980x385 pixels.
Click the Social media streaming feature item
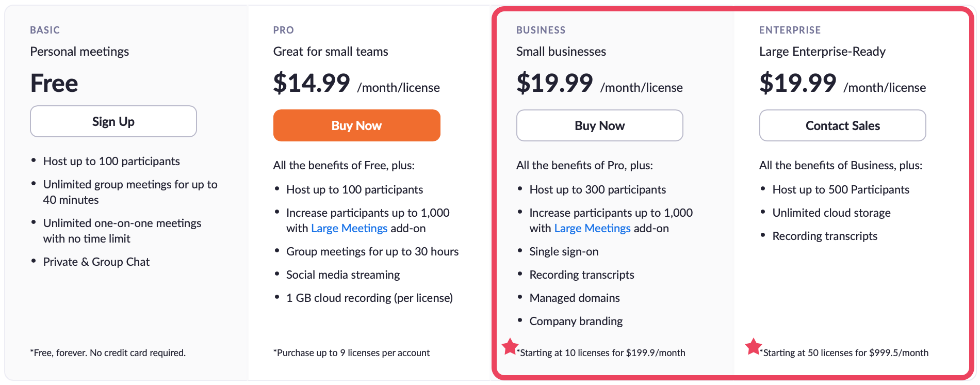tap(343, 275)
